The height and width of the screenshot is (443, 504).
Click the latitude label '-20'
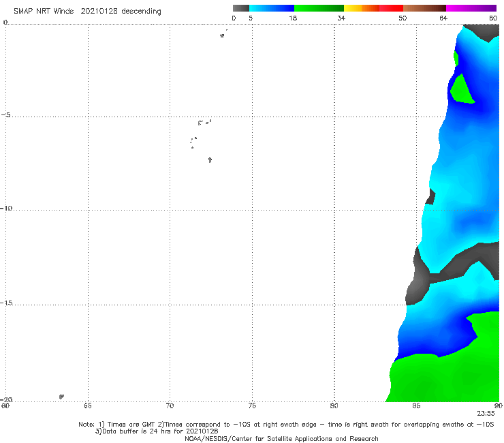pos(6,399)
